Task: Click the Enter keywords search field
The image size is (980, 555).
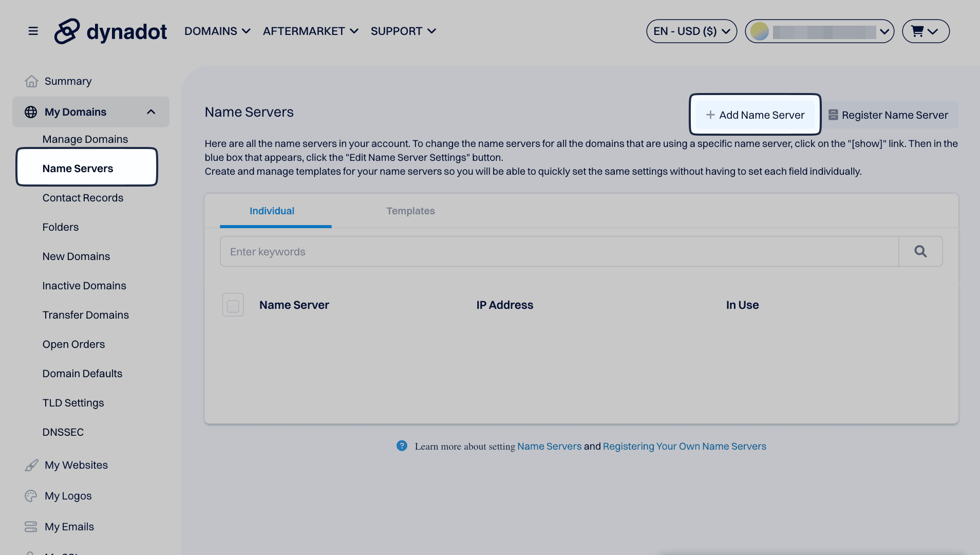Action: (x=559, y=251)
